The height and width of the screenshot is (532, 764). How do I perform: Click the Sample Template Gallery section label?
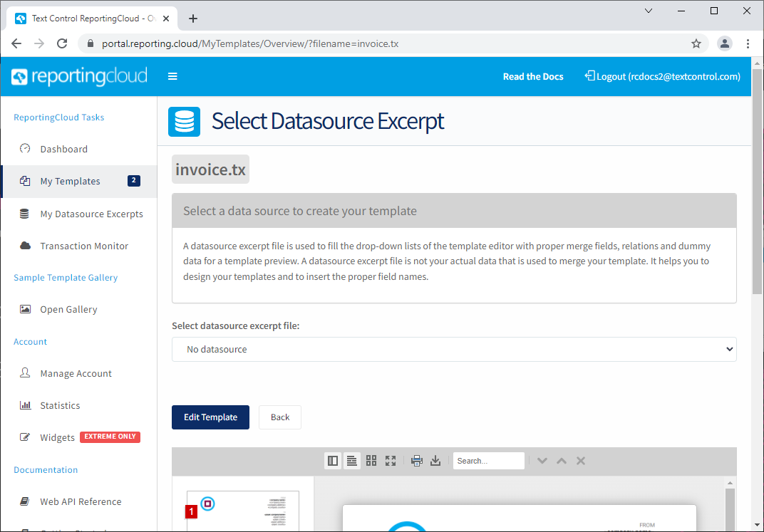point(66,278)
